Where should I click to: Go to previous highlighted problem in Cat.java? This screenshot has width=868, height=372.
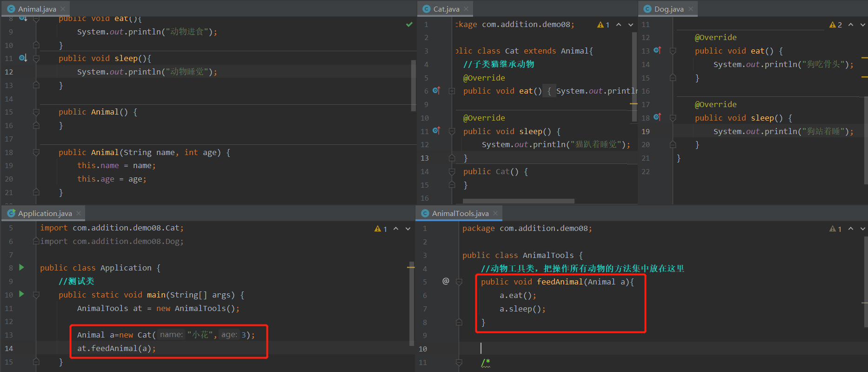coord(619,25)
